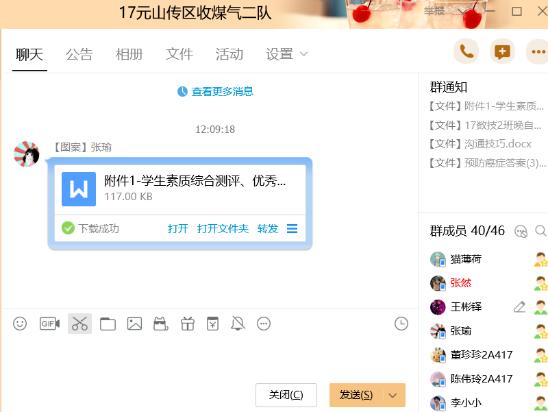
Task: Start a group voice call
Action: coord(466,52)
